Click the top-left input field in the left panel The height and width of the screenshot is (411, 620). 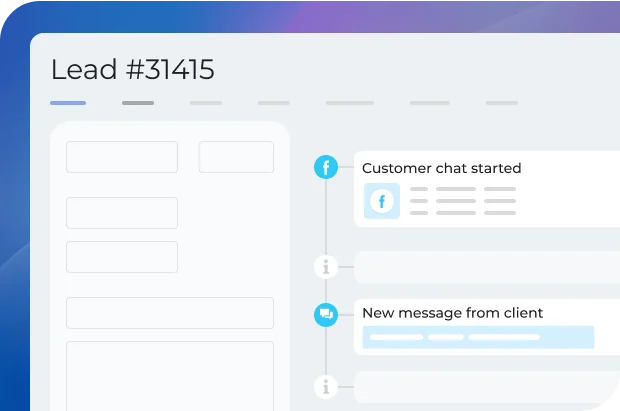point(122,157)
